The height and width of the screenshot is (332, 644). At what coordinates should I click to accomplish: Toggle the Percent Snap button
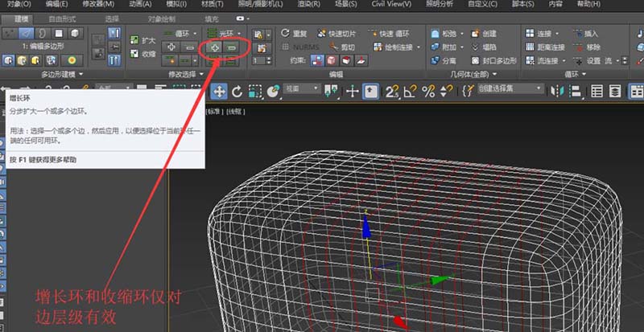[x=428, y=91]
